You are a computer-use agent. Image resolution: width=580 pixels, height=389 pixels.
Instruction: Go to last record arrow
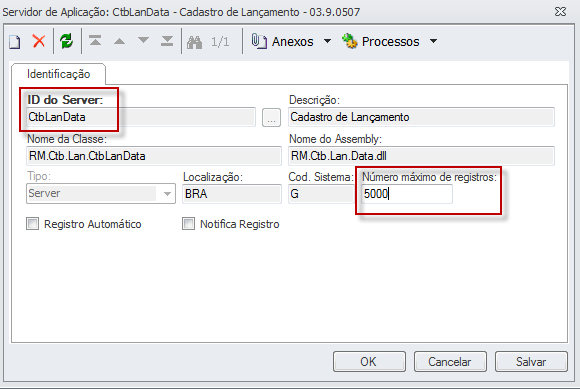click(167, 41)
